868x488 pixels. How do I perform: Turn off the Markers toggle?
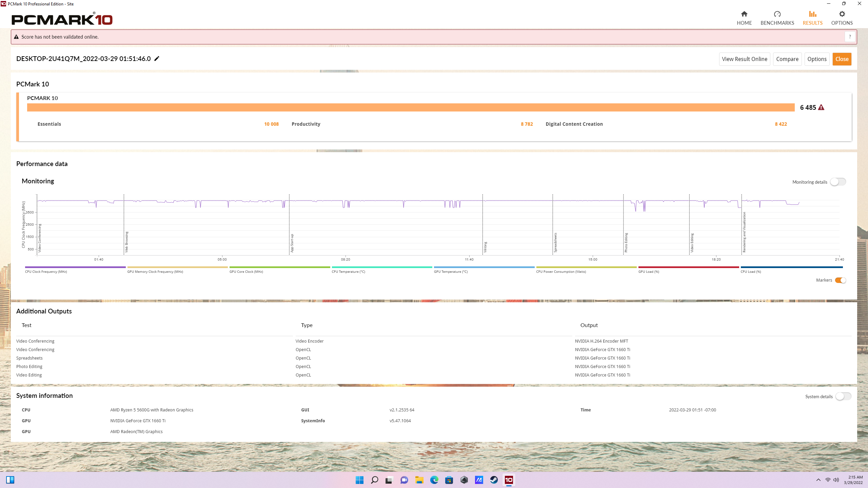click(840, 280)
